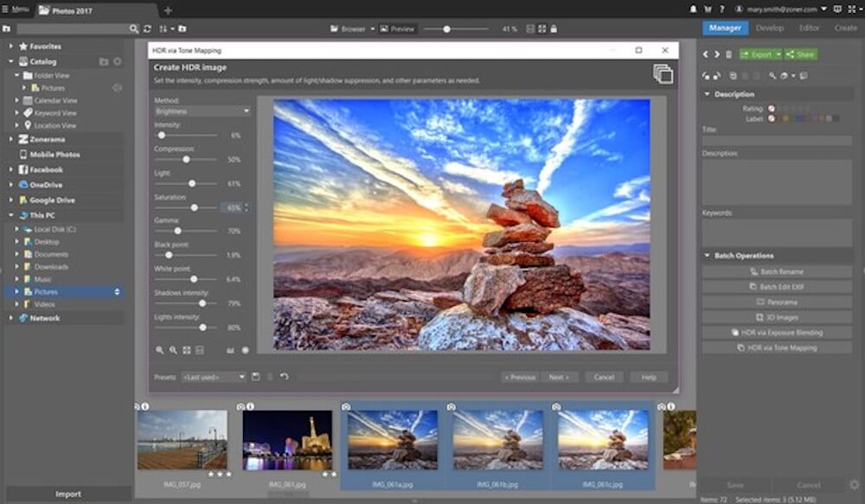Collapse the Description section
The width and height of the screenshot is (865, 504).
coord(708,94)
